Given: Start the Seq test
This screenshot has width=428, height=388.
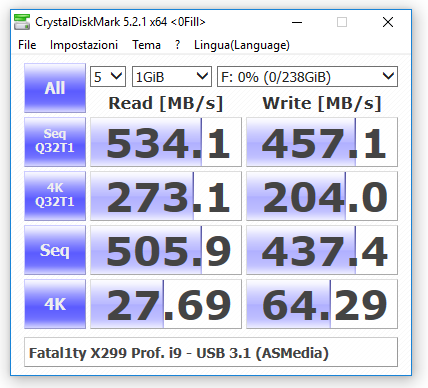Looking at the screenshot, I should coord(55,250).
